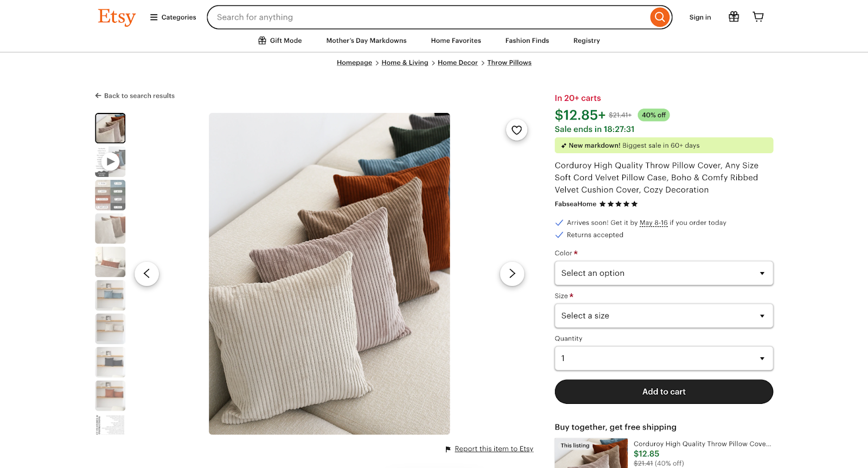
Task: Select the second product image thumbnail
Action: coord(110,161)
